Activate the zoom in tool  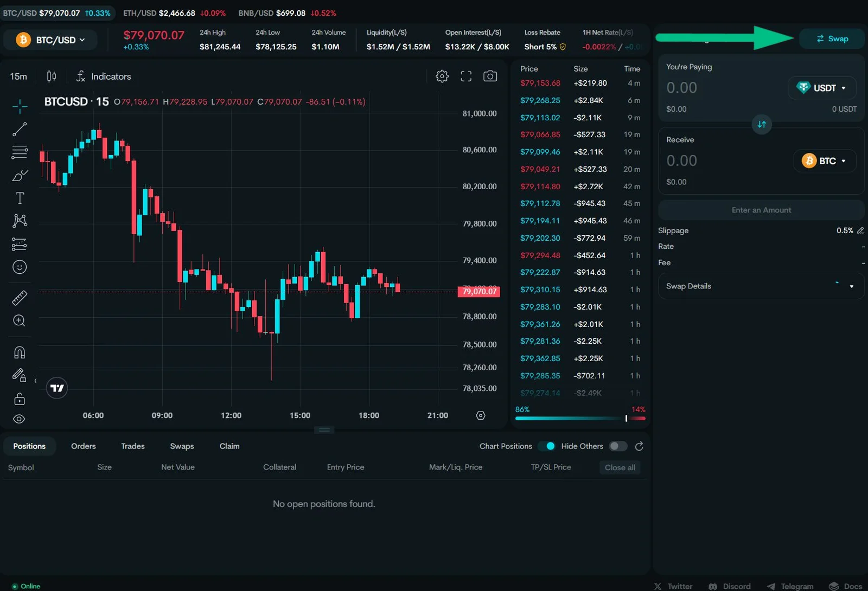click(20, 320)
